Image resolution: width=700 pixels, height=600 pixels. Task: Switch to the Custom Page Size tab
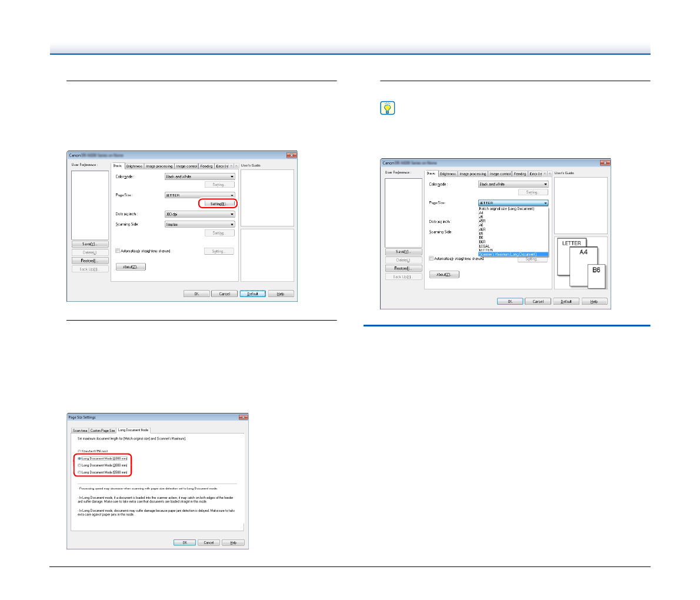pyautogui.click(x=103, y=431)
